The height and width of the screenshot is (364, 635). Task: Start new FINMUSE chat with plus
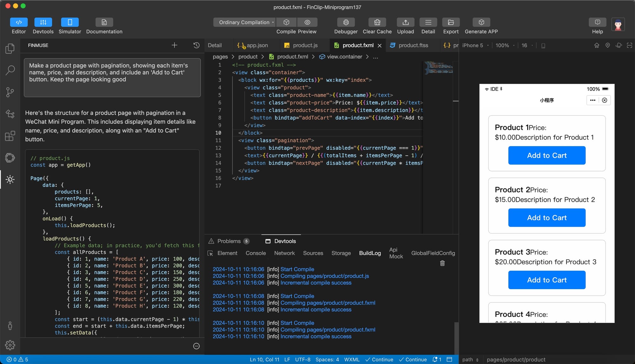pyautogui.click(x=174, y=45)
